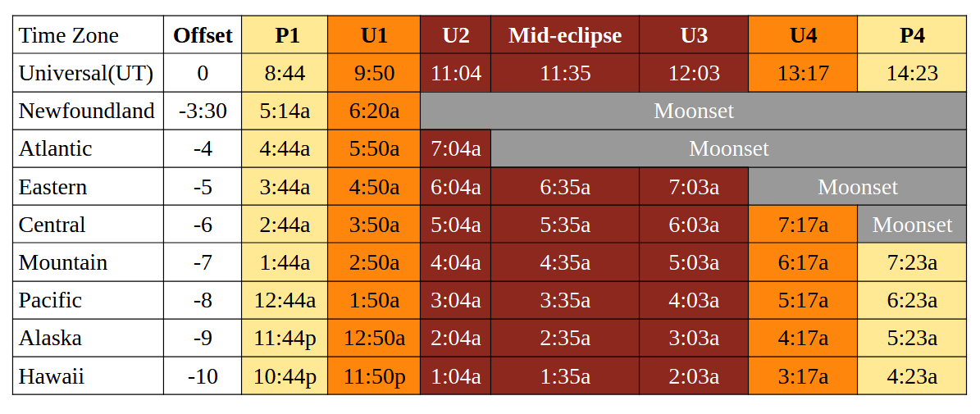This screenshot has width=980, height=414.
Task: Select the 14:23 Universal P4 cell
Action: (x=912, y=73)
